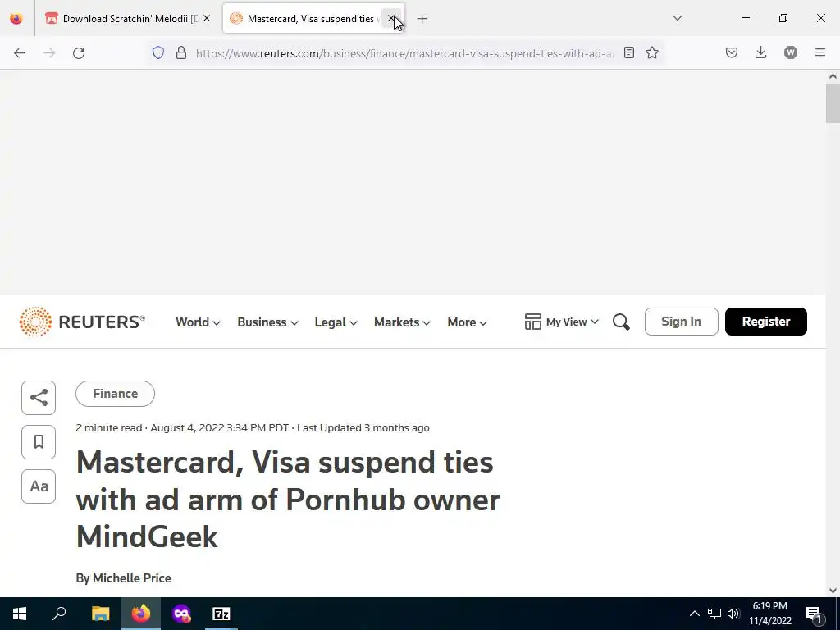Open the volume tray icon
The height and width of the screenshot is (630, 840).
pyautogui.click(x=733, y=614)
